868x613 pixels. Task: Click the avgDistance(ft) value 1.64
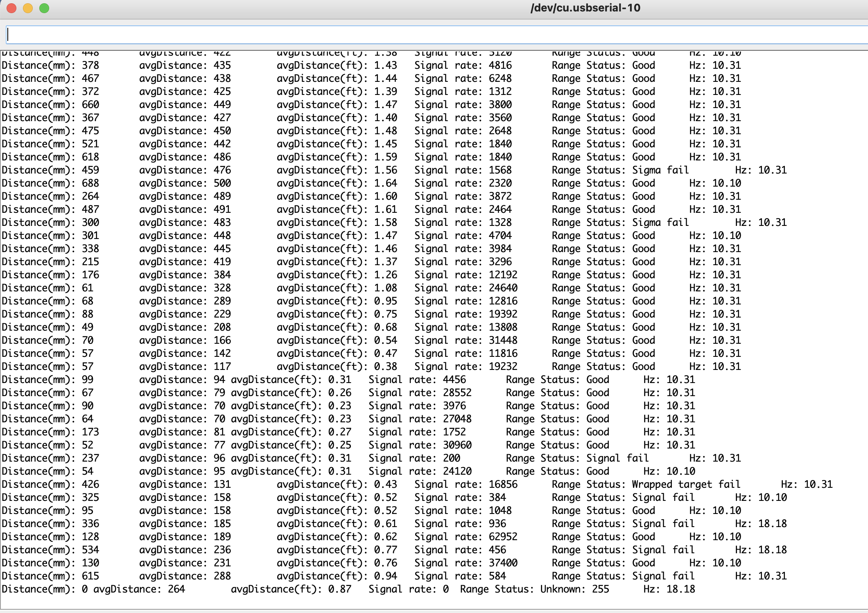pyautogui.click(x=385, y=183)
